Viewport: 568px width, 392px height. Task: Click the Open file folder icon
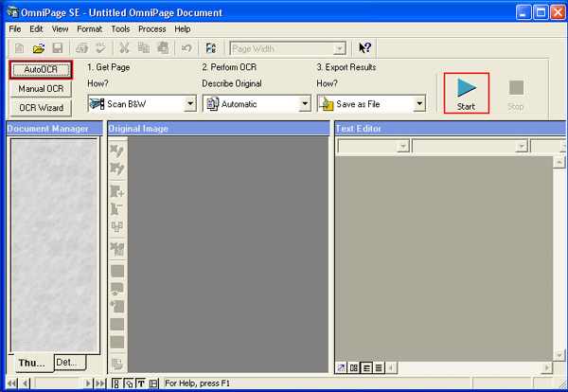point(39,48)
